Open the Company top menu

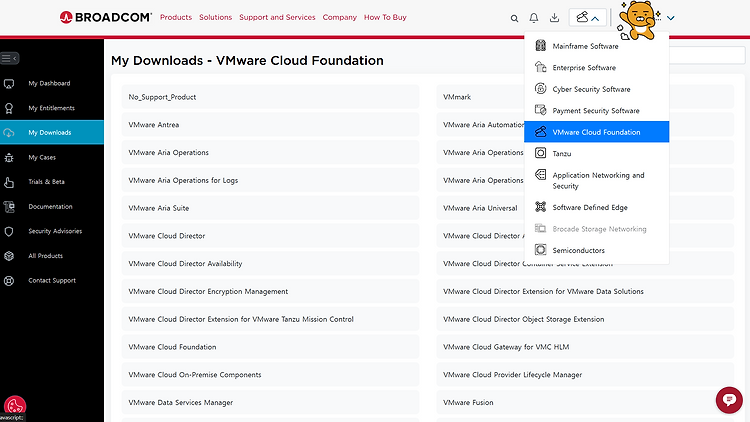point(340,17)
